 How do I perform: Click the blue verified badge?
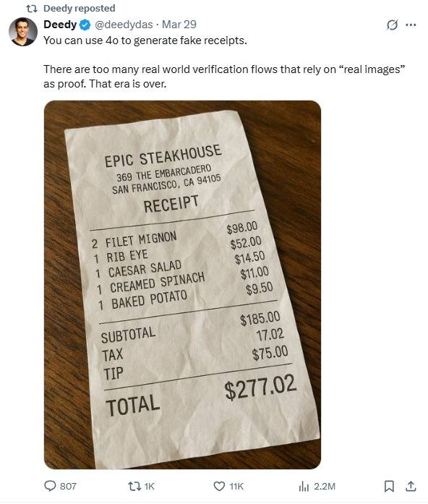[85, 25]
